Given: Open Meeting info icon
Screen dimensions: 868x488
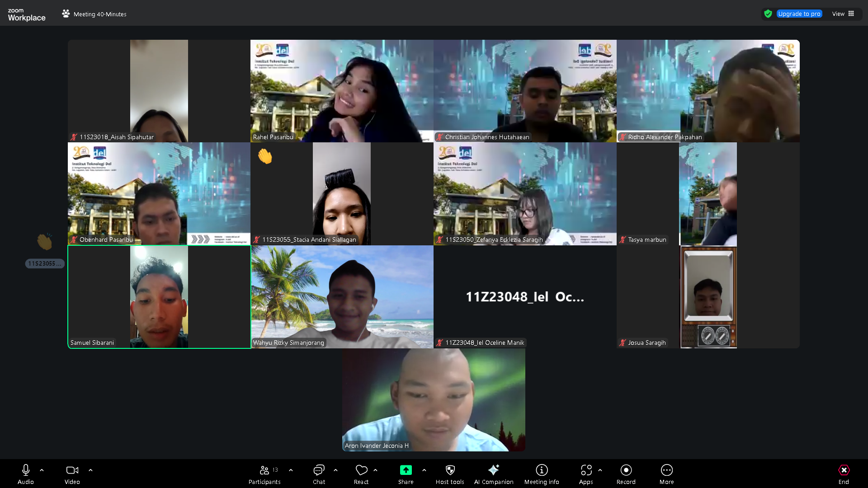Looking at the screenshot, I should coord(542,470).
